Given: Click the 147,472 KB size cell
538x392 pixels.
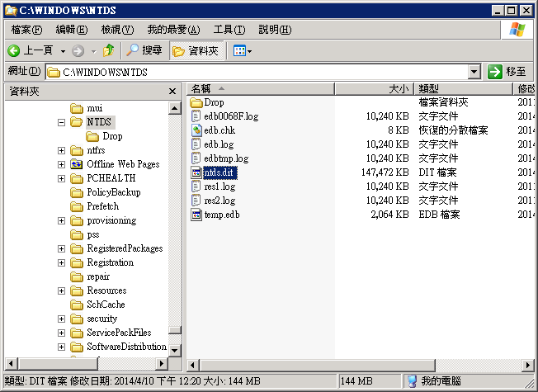Looking at the screenshot, I should click(x=385, y=172).
